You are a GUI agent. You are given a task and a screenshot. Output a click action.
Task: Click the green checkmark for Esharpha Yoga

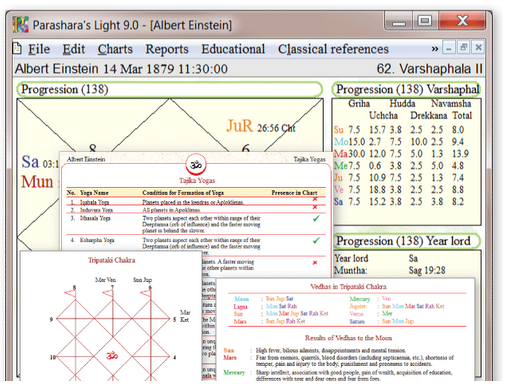click(x=316, y=240)
